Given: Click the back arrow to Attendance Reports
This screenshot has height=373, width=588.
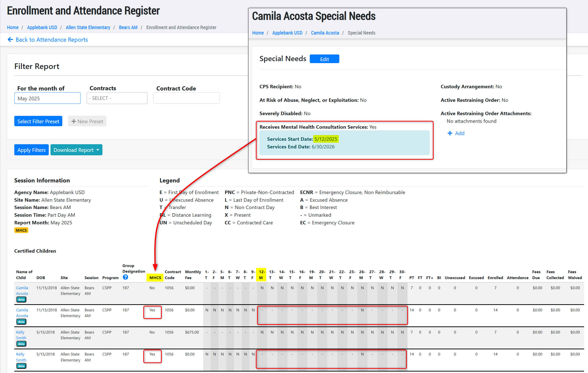Looking at the screenshot, I should (10, 39).
